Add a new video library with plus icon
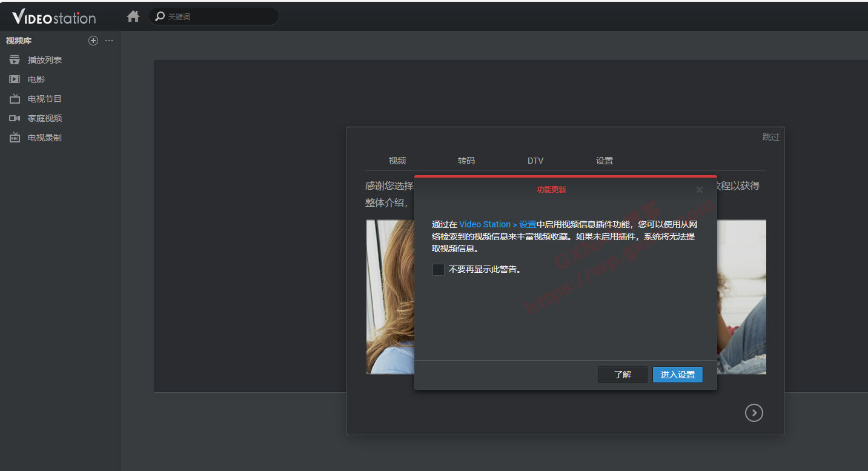This screenshot has height=471, width=868. [x=93, y=41]
